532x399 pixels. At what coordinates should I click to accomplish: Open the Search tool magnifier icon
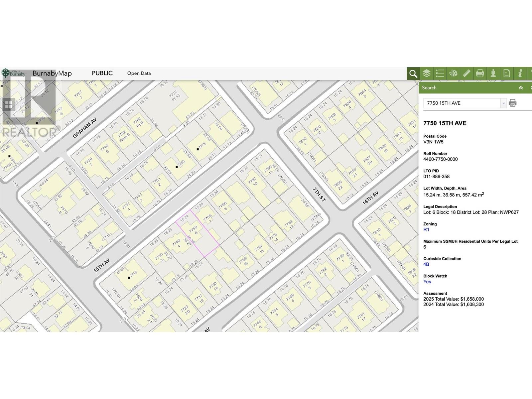click(x=413, y=73)
